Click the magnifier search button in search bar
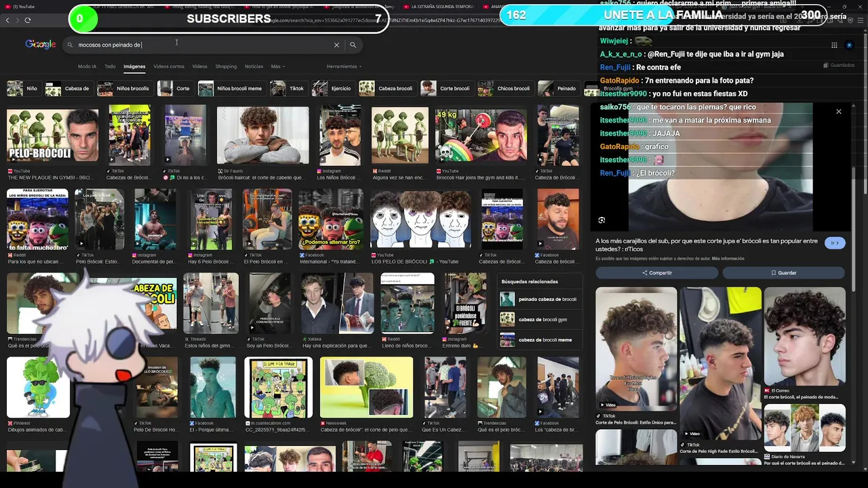Viewport: 868px width, 488px height. pyautogui.click(x=353, y=45)
